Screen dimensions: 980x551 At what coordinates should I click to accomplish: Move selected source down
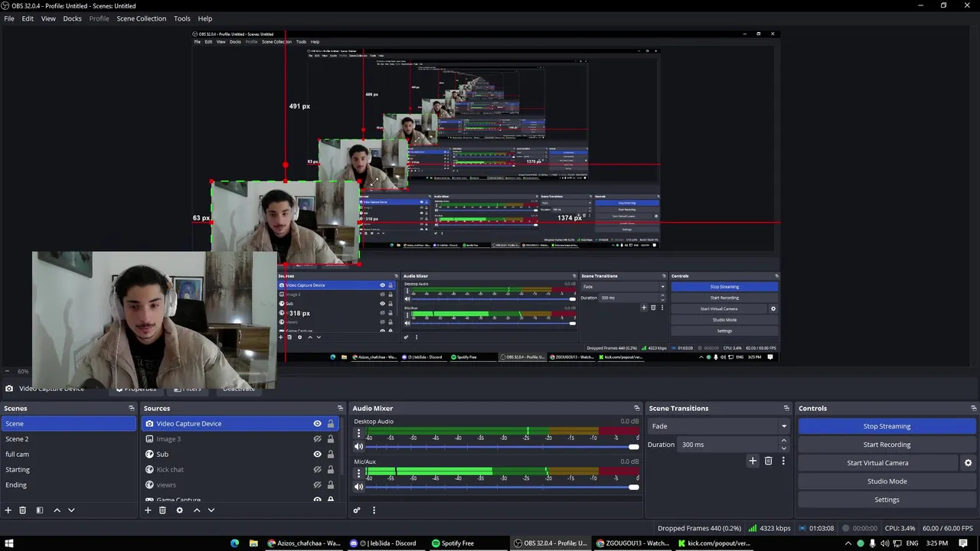(211, 510)
